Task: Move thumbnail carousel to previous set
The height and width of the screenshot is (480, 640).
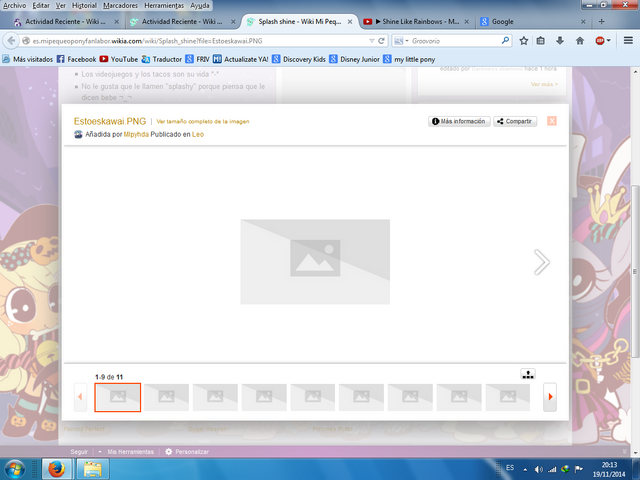Action: tap(80, 397)
